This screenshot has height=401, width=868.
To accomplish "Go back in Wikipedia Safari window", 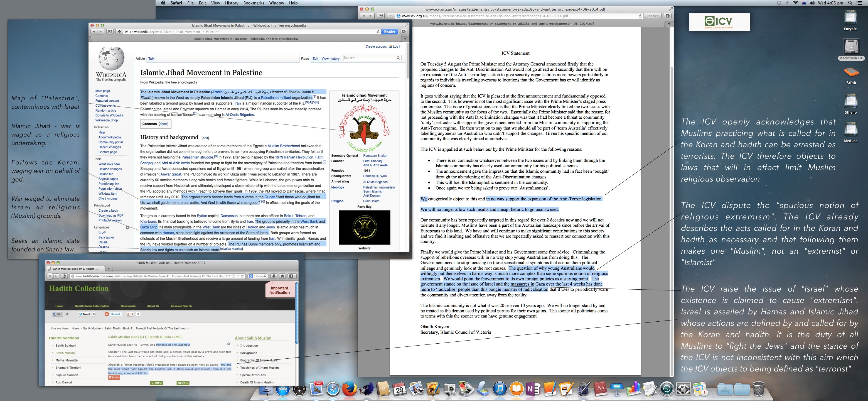I will [94, 32].
